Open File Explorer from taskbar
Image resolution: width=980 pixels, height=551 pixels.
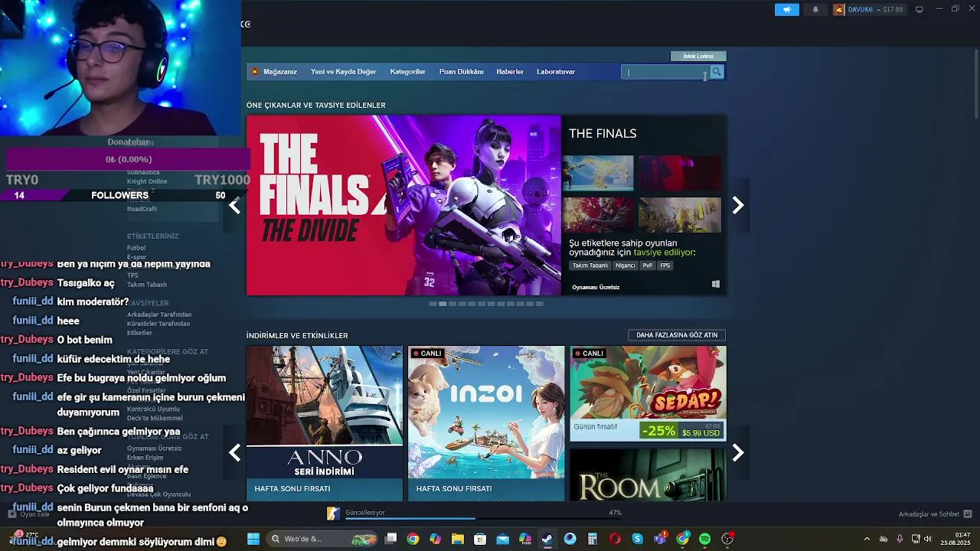tap(458, 539)
